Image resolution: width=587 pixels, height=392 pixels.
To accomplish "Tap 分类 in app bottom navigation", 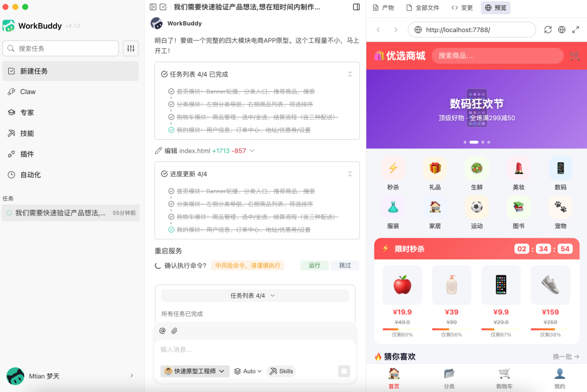I will coord(449,378).
